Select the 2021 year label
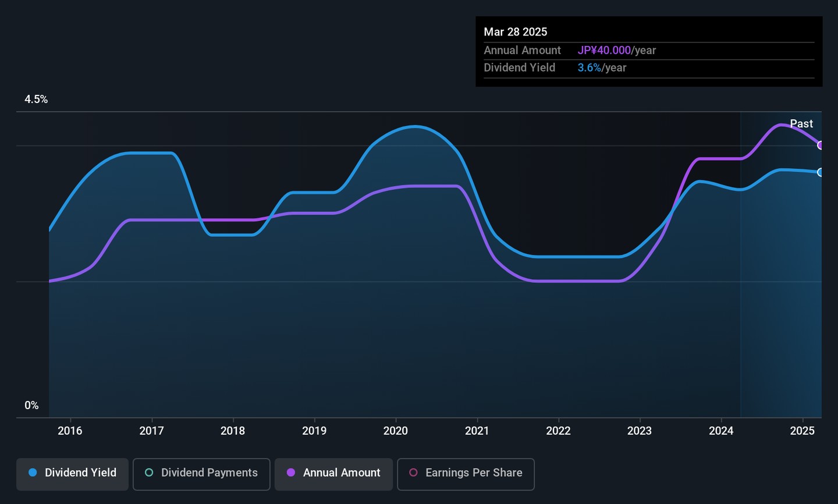838x504 pixels. click(477, 431)
